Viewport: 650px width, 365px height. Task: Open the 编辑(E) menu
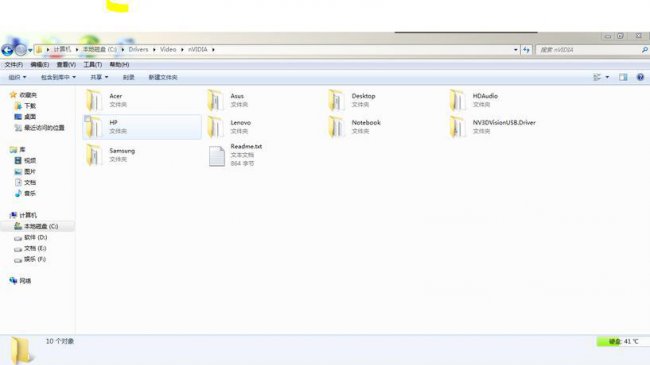pyautogui.click(x=40, y=65)
